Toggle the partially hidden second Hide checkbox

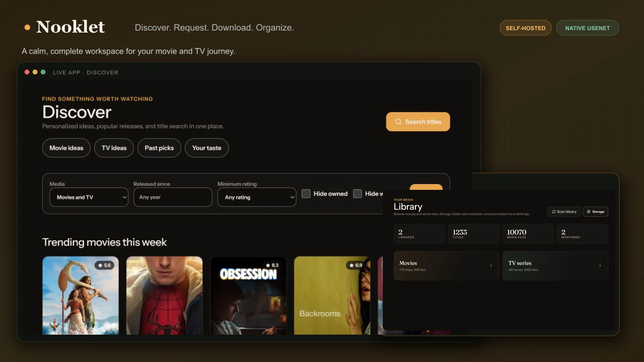[357, 193]
